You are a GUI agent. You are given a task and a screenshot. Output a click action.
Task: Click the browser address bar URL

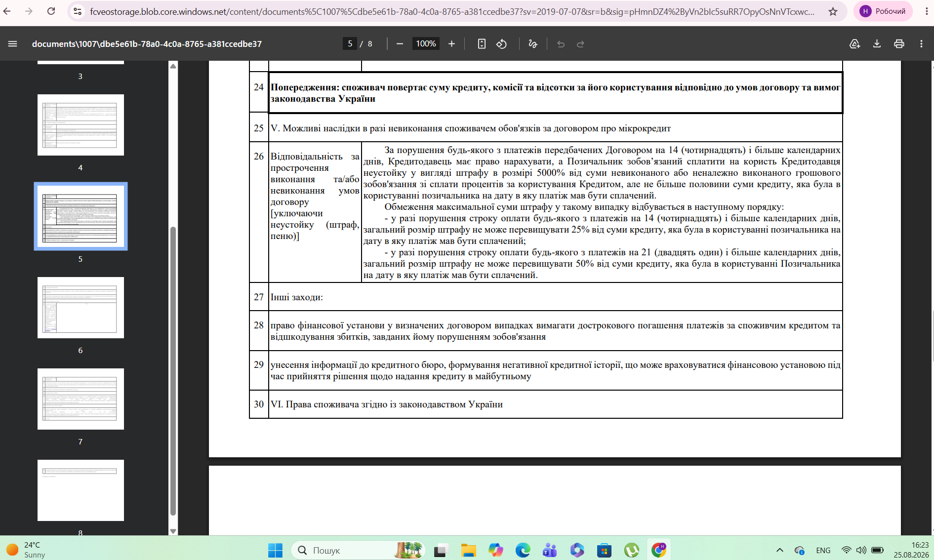452,11
